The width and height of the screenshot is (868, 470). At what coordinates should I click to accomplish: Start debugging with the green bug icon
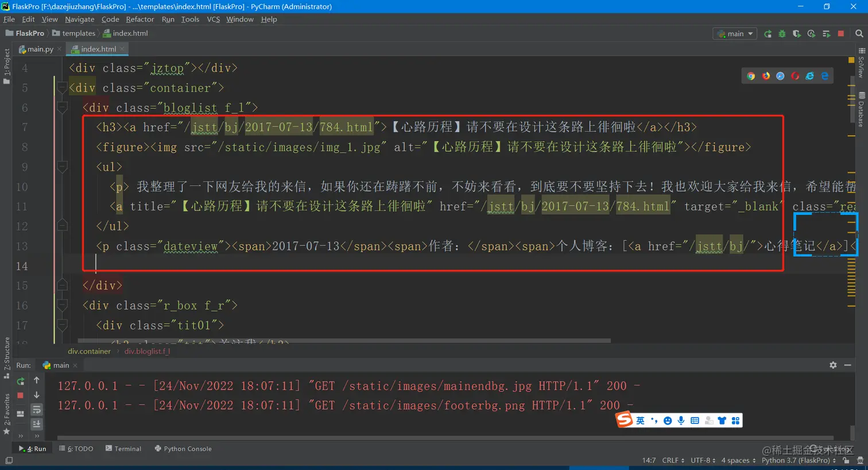point(782,33)
